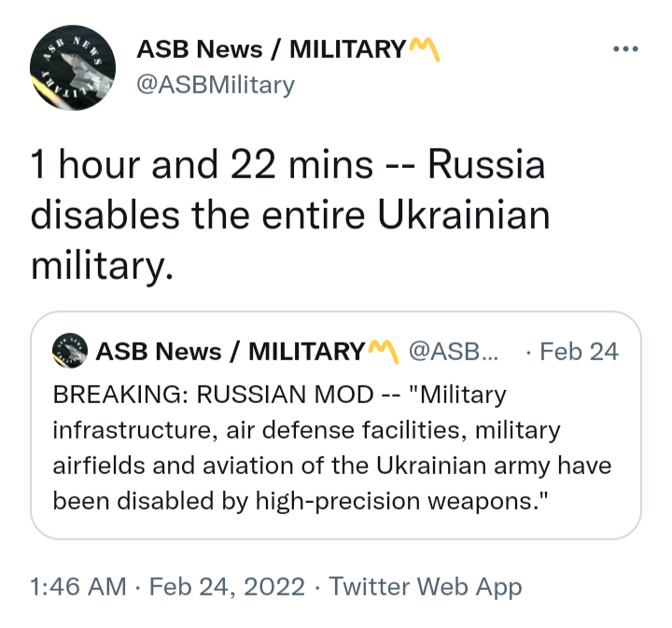672x628 pixels.
Task: Click the truncated @ASB... handle in the quoted tweet
Action: [454, 352]
